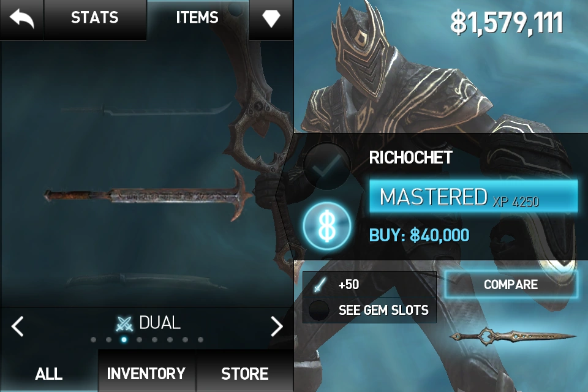
Task: Select the first category page dot
Action: pos(93,340)
